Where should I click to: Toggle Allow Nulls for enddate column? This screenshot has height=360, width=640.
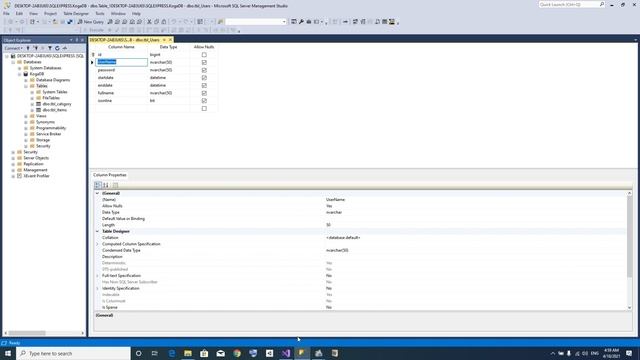(204, 85)
